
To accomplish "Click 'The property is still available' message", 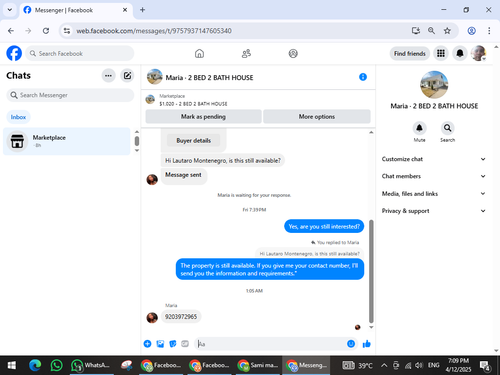I will (270, 269).
